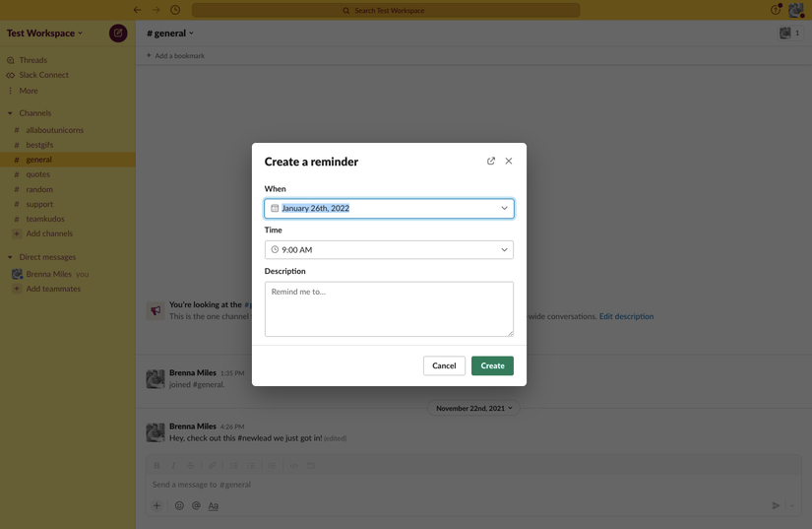Open the bestgifs channel
Screen dimensions: 812x529
(x=39, y=145)
